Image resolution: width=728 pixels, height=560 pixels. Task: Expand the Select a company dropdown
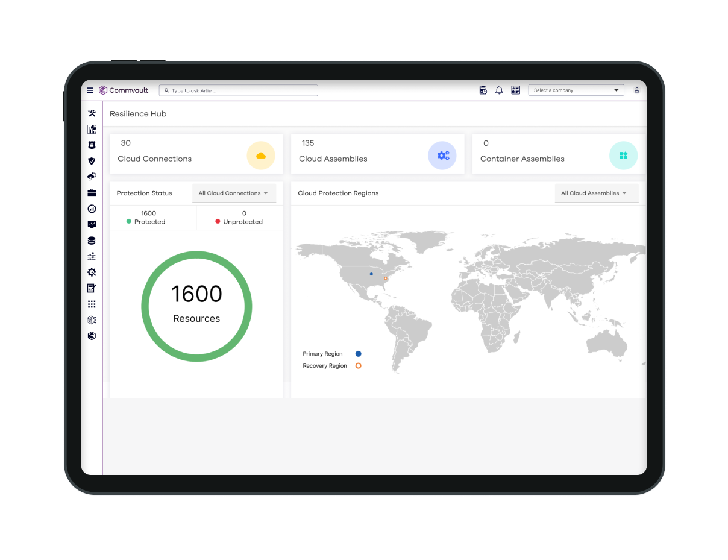[x=577, y=90]
